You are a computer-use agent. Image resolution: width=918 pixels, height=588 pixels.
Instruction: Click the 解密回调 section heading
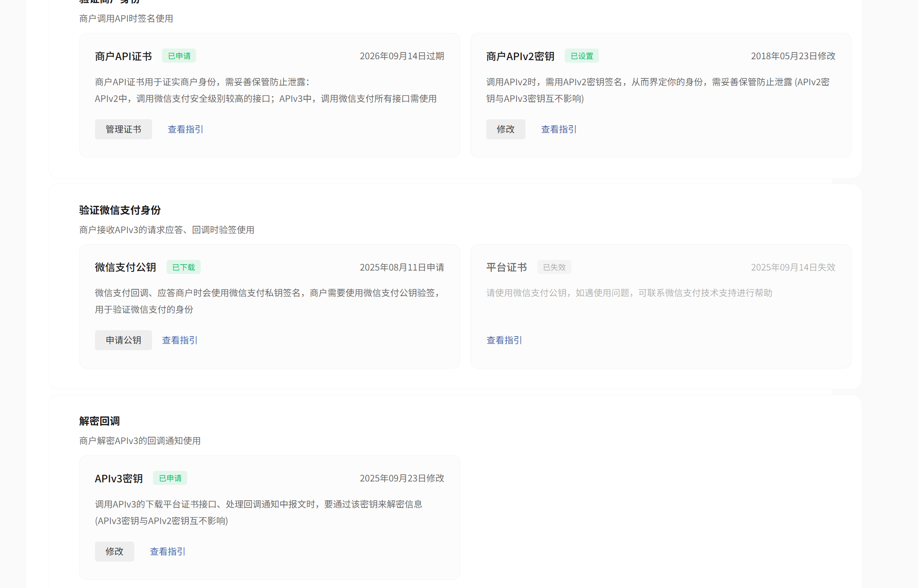(99, 421)
